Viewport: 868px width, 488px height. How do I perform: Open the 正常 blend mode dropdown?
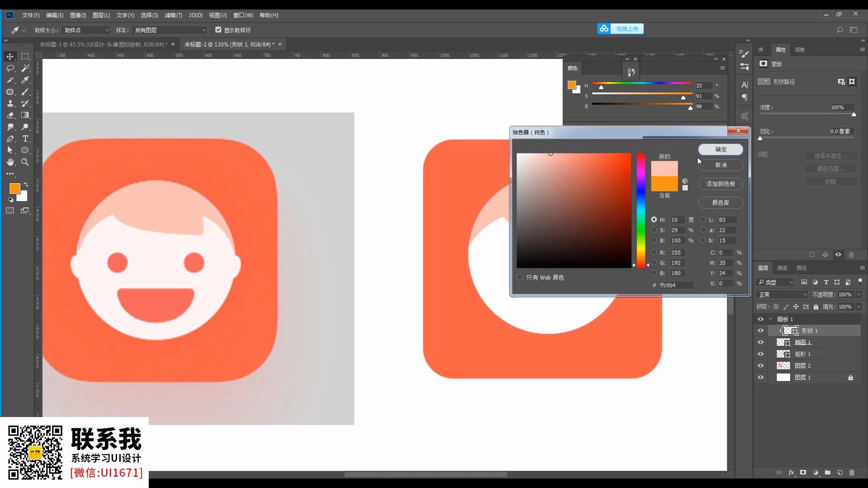pos(782,295)
